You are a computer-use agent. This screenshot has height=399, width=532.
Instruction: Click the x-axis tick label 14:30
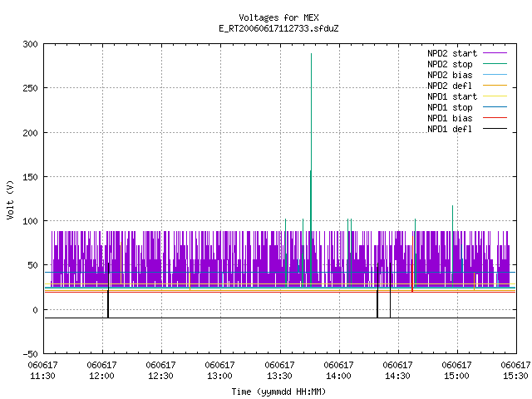pos(397,376)
